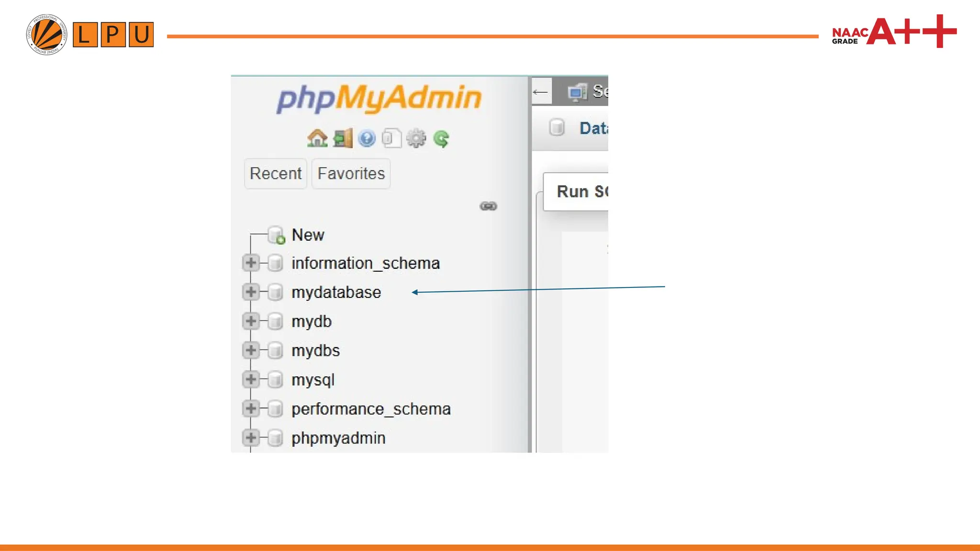Open the mydb database link

click(312, 321)
